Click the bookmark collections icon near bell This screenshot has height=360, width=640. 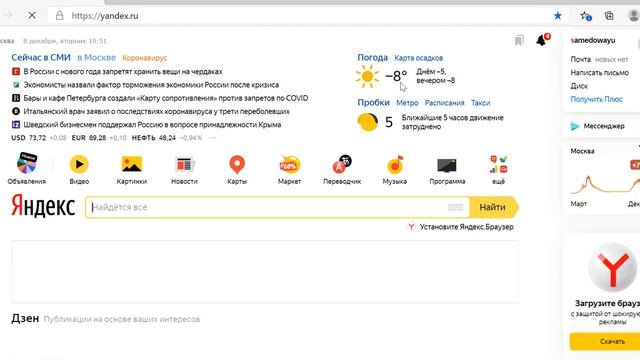click(x=519, y=40)
